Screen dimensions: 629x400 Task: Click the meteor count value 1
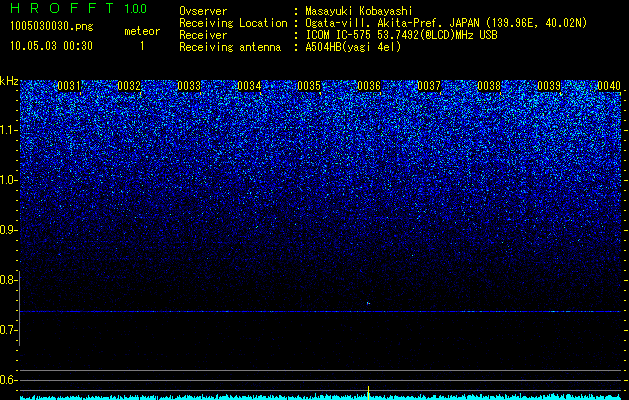tap(142, 46)
